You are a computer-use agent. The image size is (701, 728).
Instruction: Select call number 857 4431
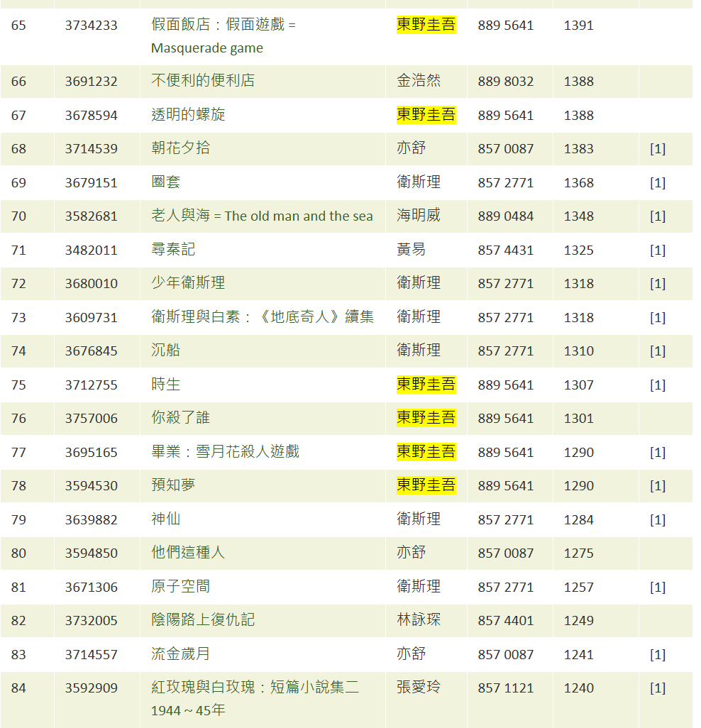tap(506, 250)
